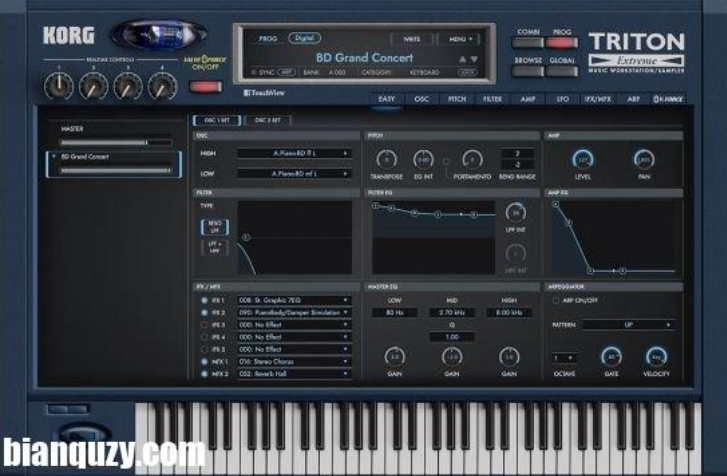
Task: Toggle the MFX 2 Reverb Hall effect
Action: point(205,374)
